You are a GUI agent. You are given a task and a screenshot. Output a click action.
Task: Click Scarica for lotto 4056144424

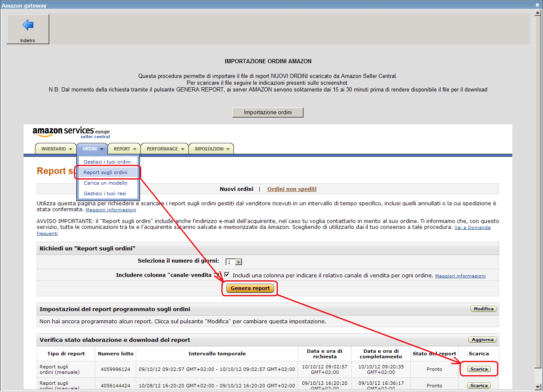coord(479,386)
